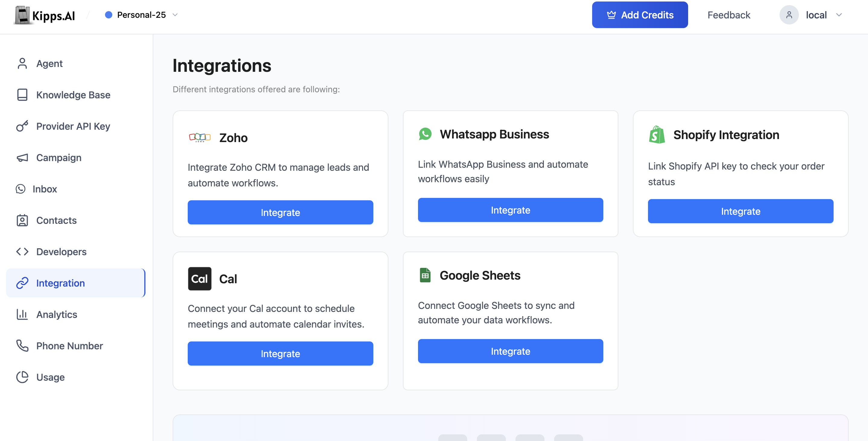Open the Integration sidebar item

pos(75,283)
